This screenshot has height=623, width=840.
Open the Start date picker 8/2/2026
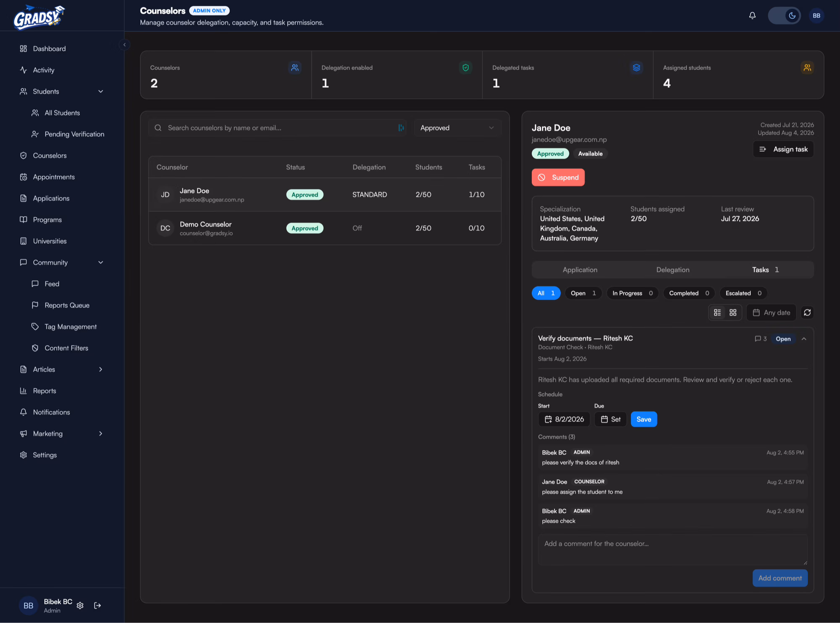564,419
